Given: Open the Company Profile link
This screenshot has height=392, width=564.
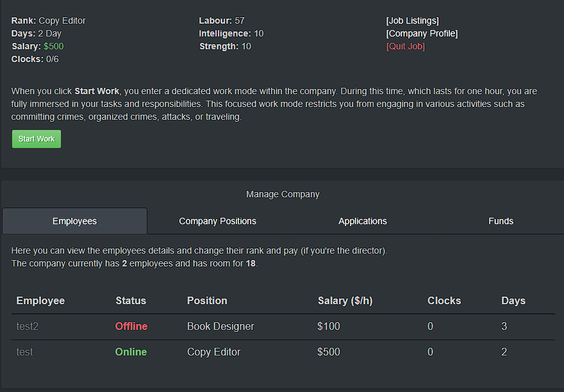Looking at the screenshot, I should pos(422,33).
